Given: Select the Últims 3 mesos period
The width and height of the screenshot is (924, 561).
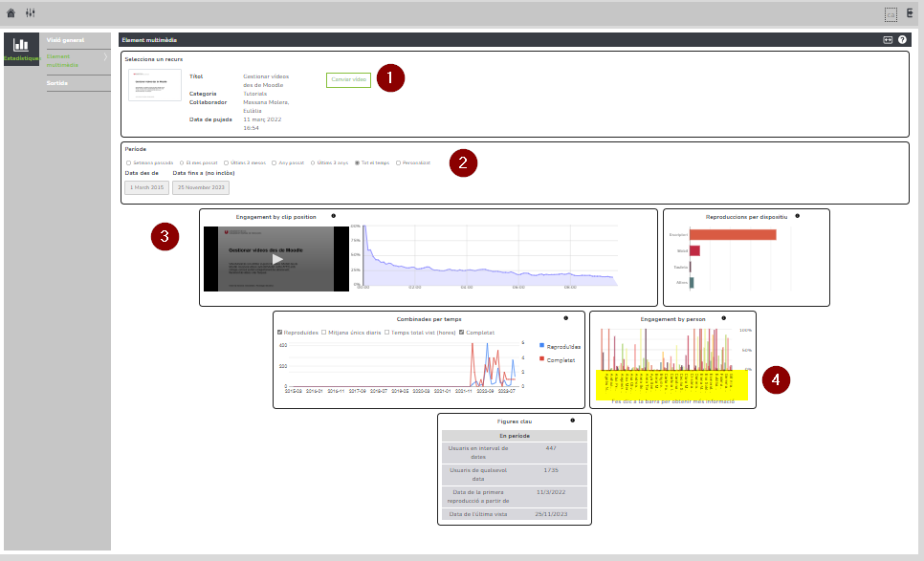Looking at the screenshot, I should coord(227,163).
